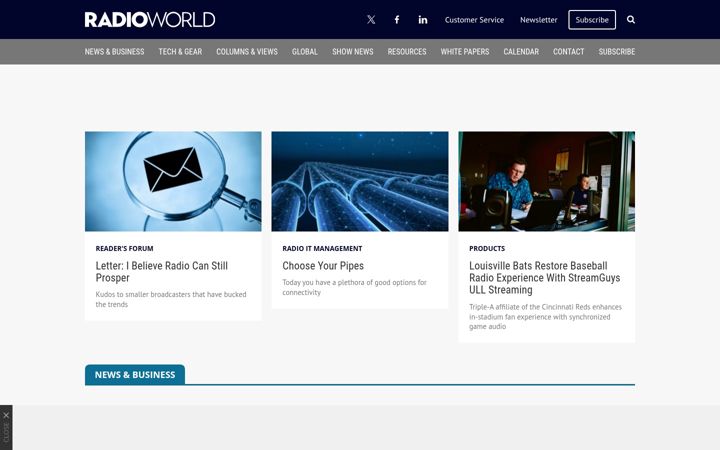Image resolution: width=720 pixels, height=450 pixels.
Task: Click the search magnifier icon
Action: 631,20
